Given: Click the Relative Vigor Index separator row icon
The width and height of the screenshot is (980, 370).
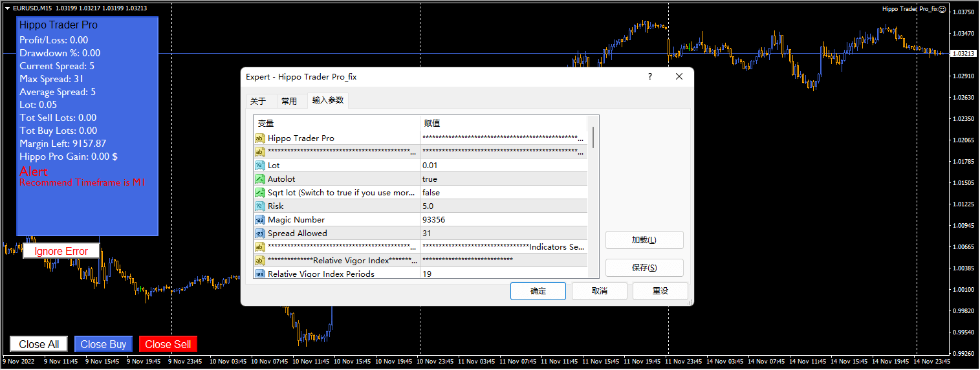Looking at the screenshot, I should 259,261.
